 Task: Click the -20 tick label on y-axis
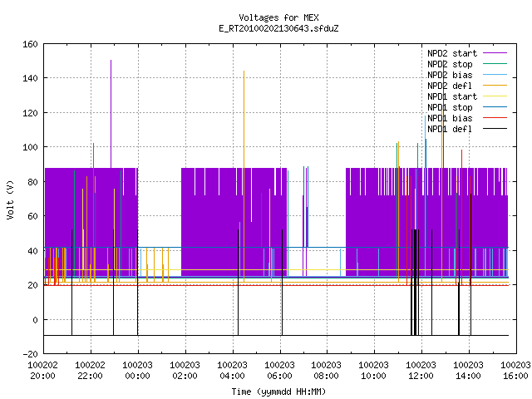pos(30,354)
